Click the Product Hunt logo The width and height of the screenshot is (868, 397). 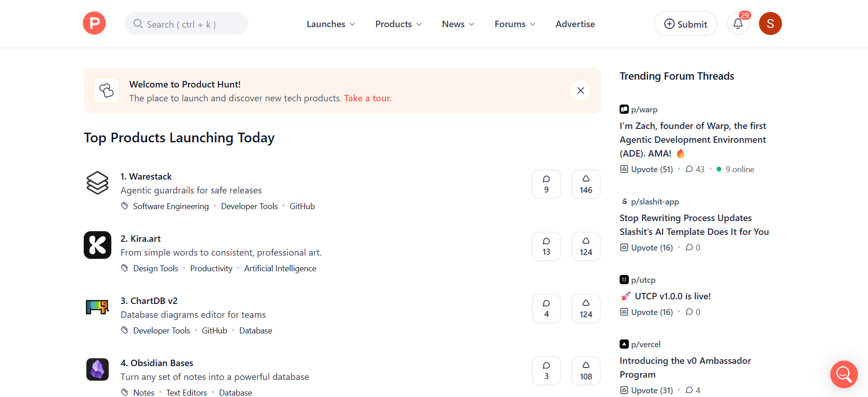[94, 23]
